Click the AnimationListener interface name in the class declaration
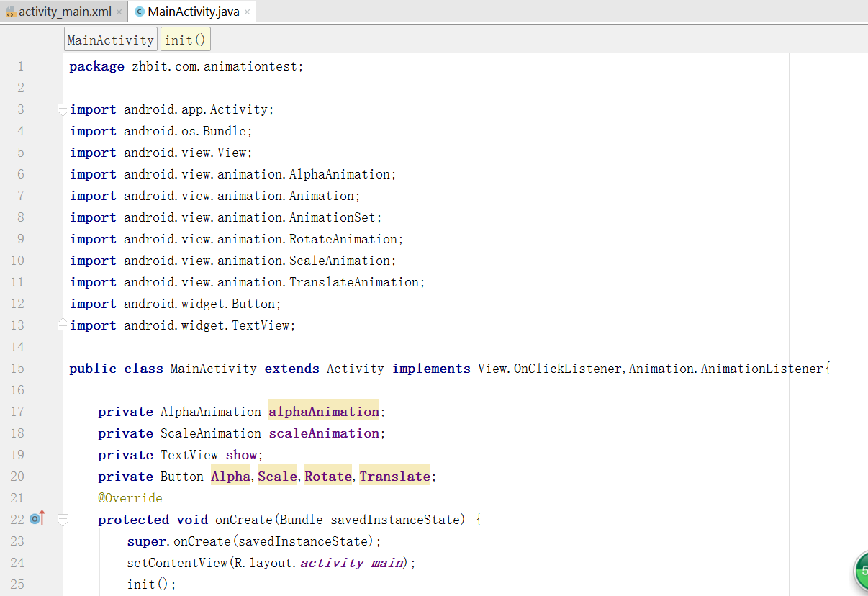Screen dimensions: 868x596 pyautogui.click(x=761, y=369)
